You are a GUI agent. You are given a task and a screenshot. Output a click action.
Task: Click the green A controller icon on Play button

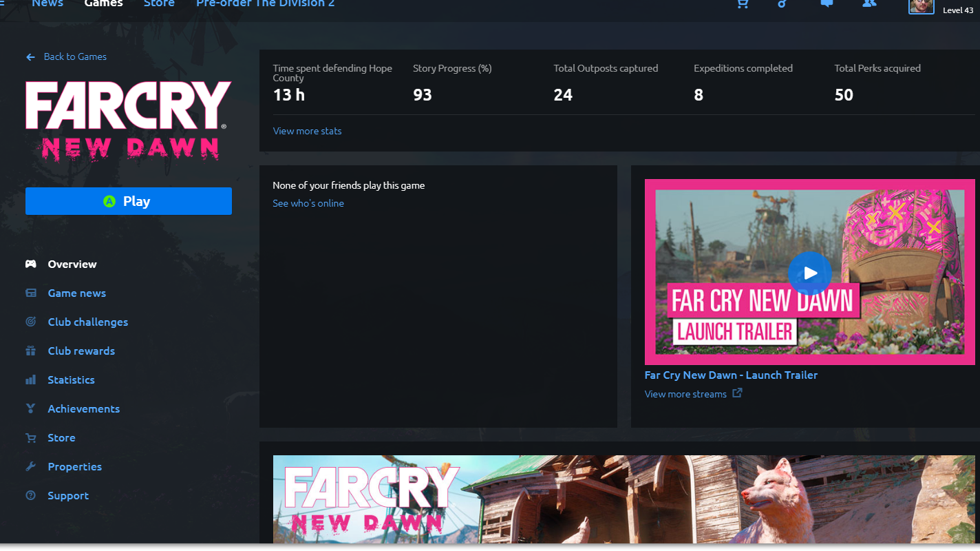pos(109,201)
